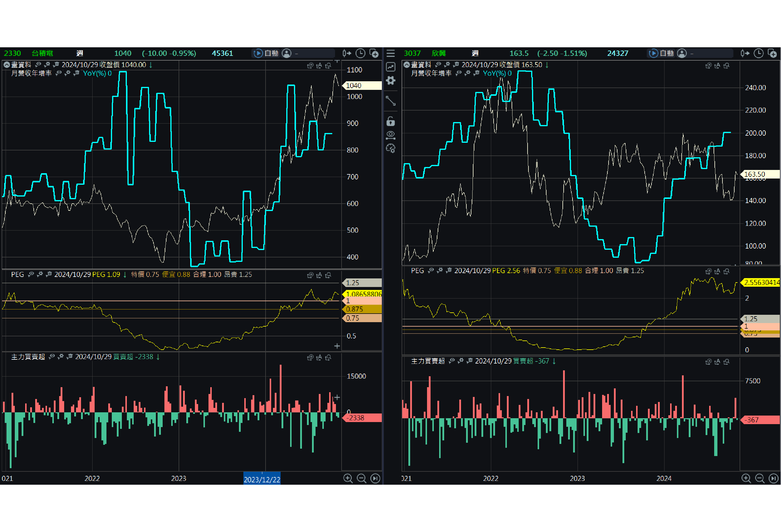This screenshot has width=781, height=532.
Task: Collapse the left chart's 畫資料 panel with its chevron
Action: [7, 65]
